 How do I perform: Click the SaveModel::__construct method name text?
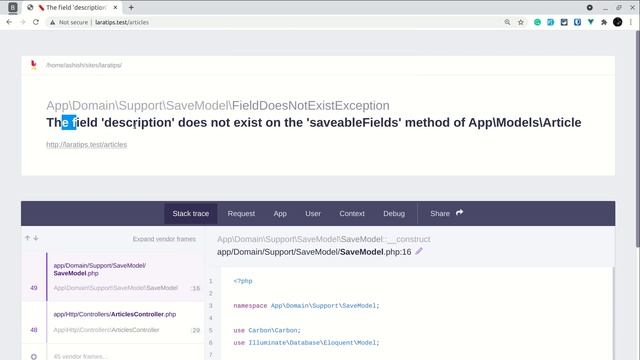tap(385, 239)
